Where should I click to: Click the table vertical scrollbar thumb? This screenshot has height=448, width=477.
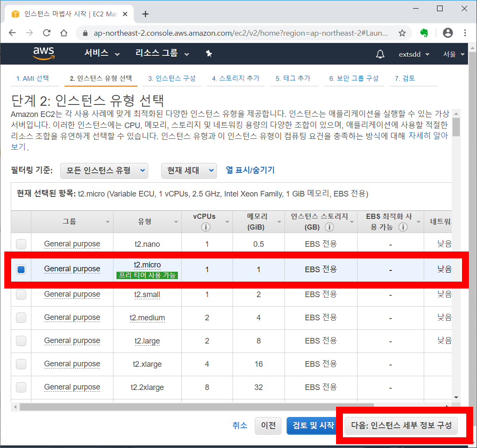tap(456, 127)
